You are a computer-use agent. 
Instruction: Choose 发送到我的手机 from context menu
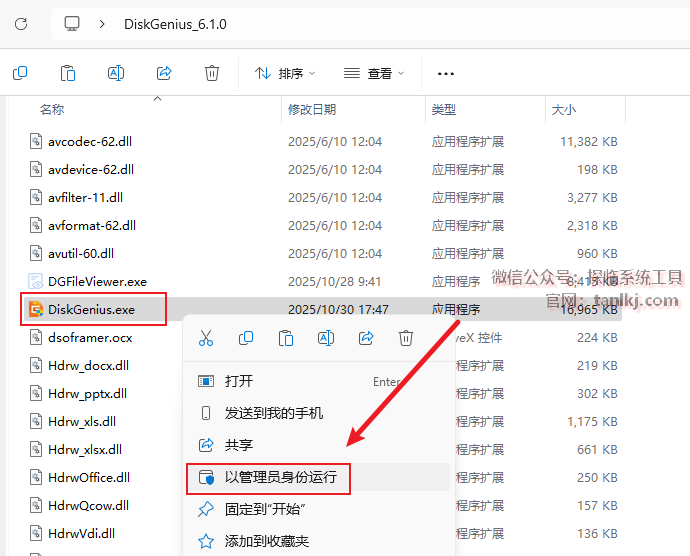[x=318, y=413]
